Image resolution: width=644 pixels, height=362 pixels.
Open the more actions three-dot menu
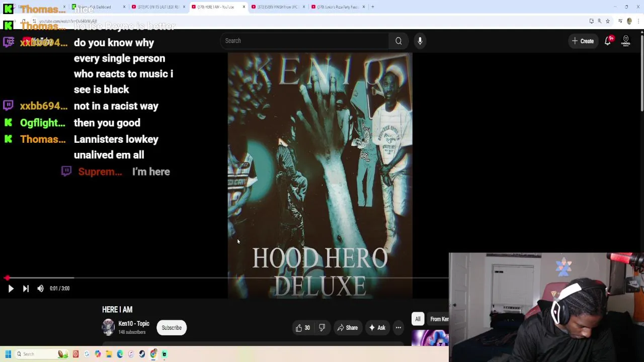click(398, 328)
